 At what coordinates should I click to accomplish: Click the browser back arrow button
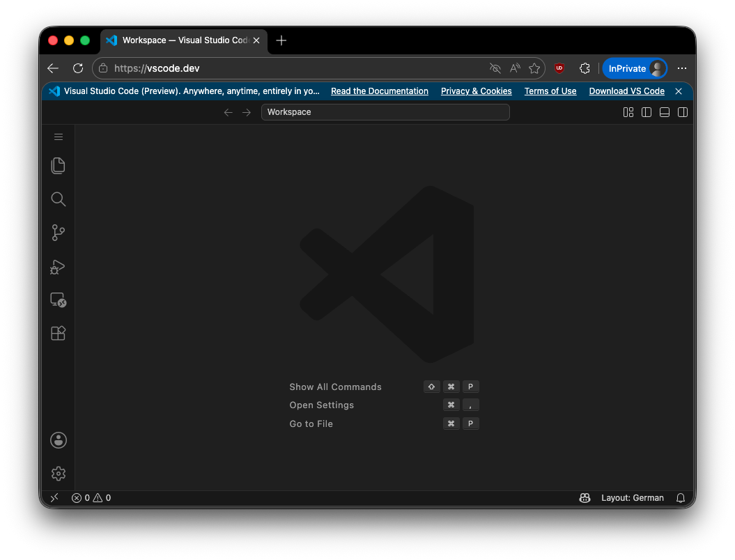pyautogui.click(x=53, y=68)
